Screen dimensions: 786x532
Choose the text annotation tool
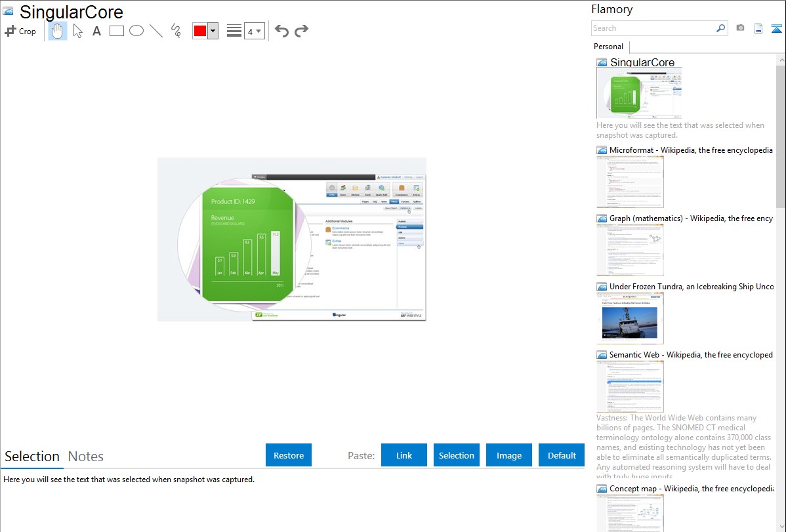[x=96, y=31]
